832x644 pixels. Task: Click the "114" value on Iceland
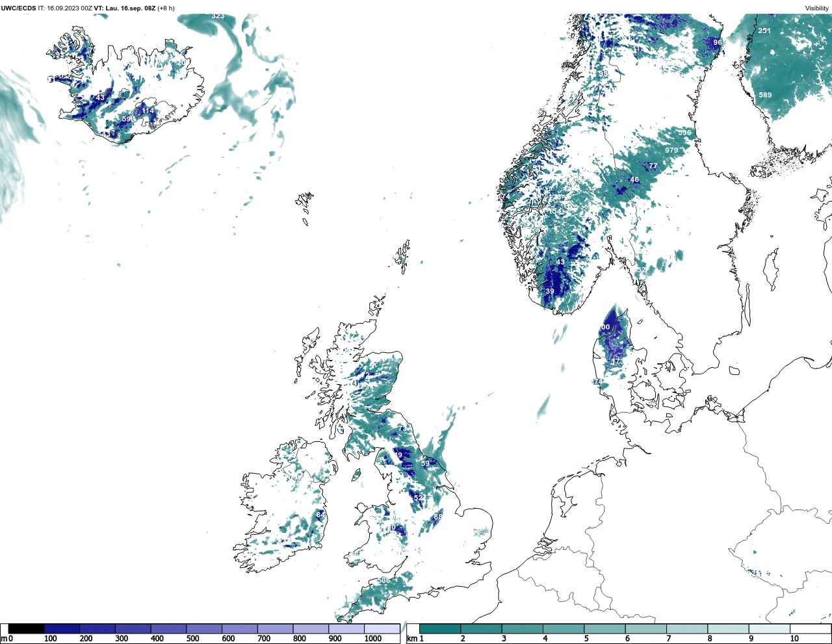tap(148, 111)
